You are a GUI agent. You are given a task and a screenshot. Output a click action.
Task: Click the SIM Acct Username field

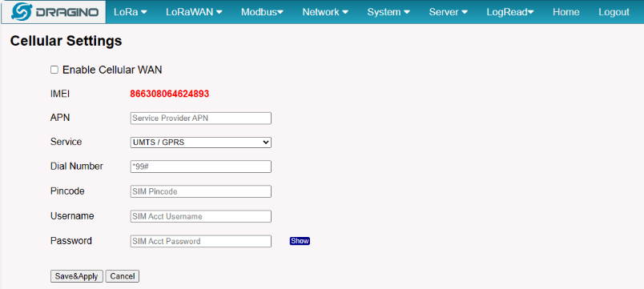[201, 216]
